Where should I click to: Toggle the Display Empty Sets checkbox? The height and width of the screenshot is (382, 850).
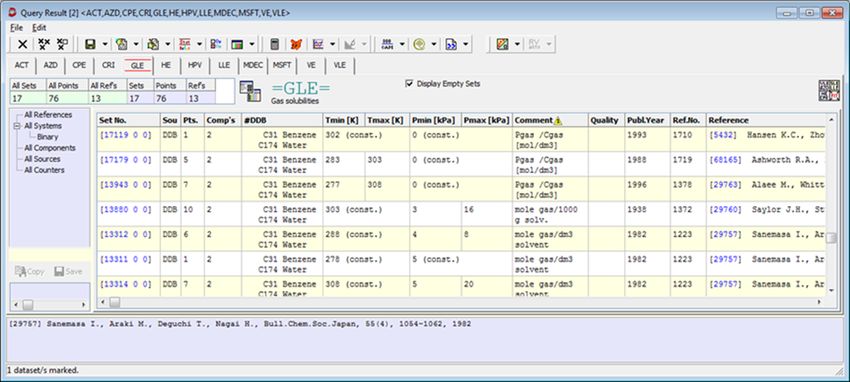coord(410,83)
